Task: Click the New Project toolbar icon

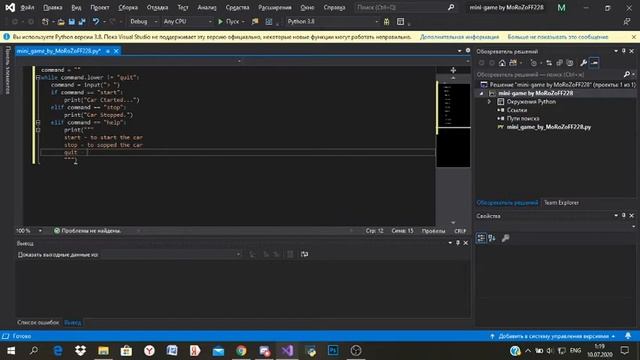Action: point(45,22)
